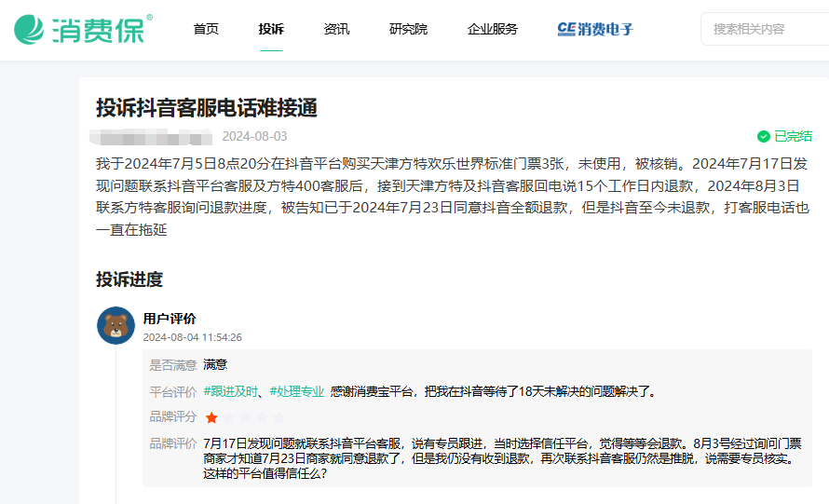The image size is (829, 504).
Task: Click the second grey brand rating star
Action: tap(228, 417)
